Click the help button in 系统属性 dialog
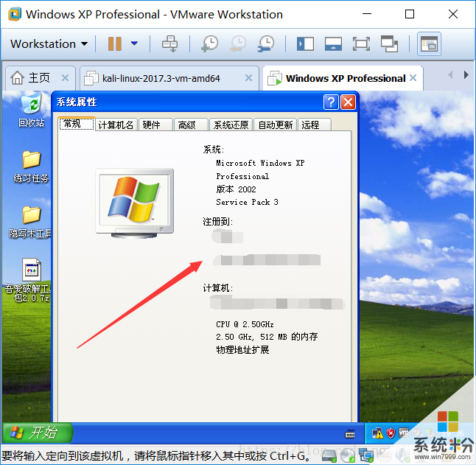 pos(331,102)
